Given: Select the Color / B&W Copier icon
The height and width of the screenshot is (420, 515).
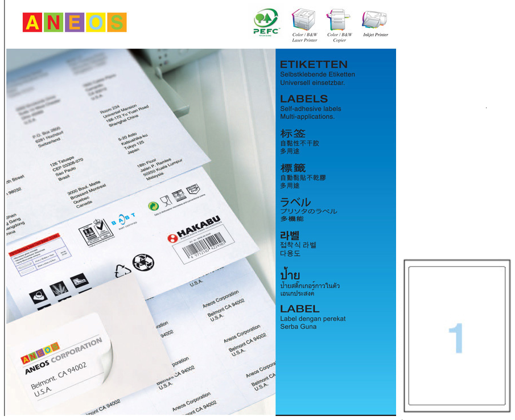Looking at the screenshot, I should click(338, 20).
